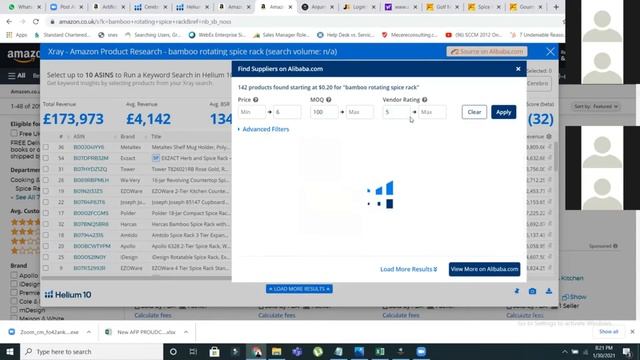Click the Price maximum field showing 6
Viewport: 640px width, 360px height.
pyautogui.click(x=287, y=112)
